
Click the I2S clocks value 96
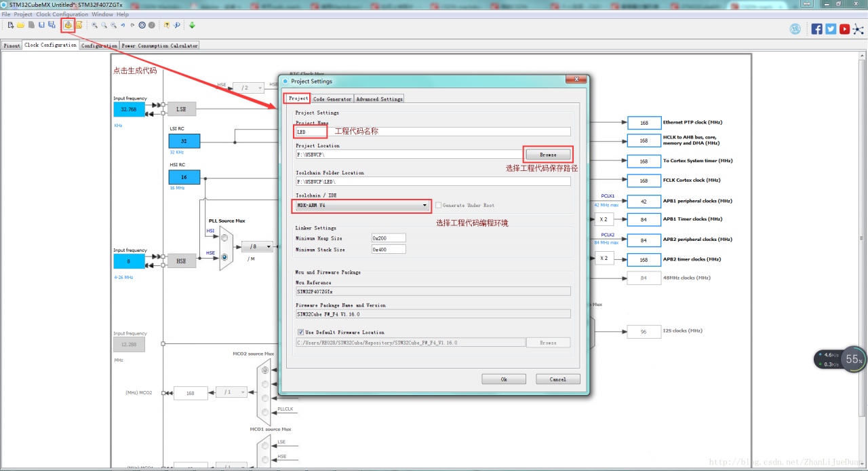coord(644,331)
